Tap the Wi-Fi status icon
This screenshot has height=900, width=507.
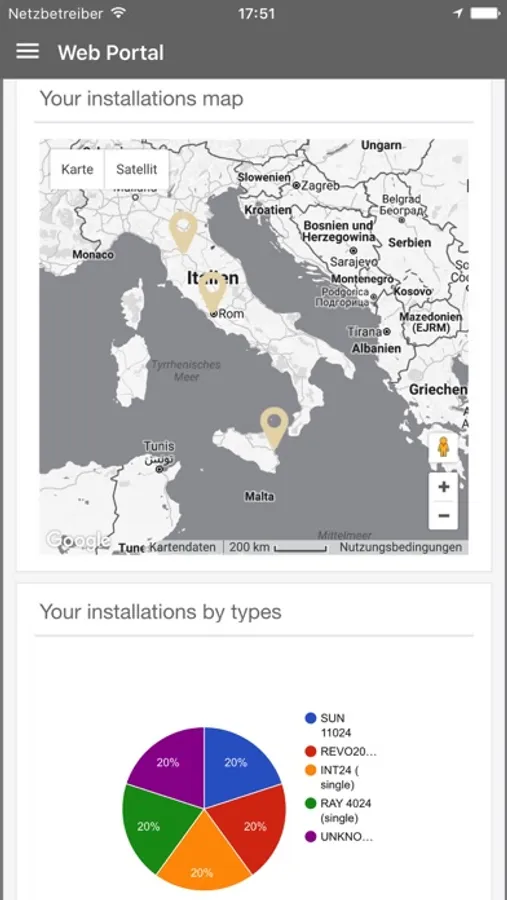(118, 13)
